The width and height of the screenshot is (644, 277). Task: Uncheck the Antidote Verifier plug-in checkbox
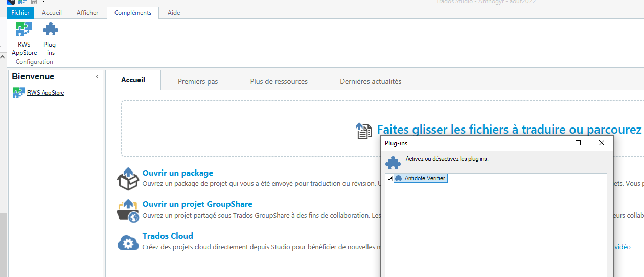[390, 178]
